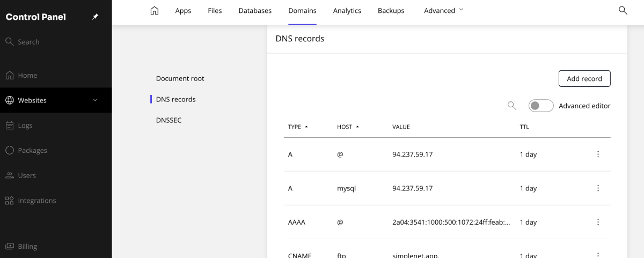
Task: Open three-dot menu for AAAA record
Action: [598, 222]
